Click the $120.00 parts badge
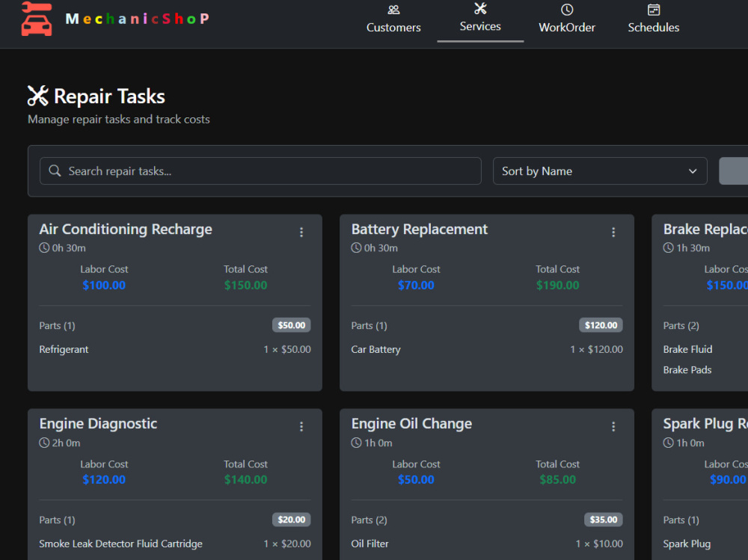Screen dimensions: 748x560 pyautogui.click(x=601, y=325)
